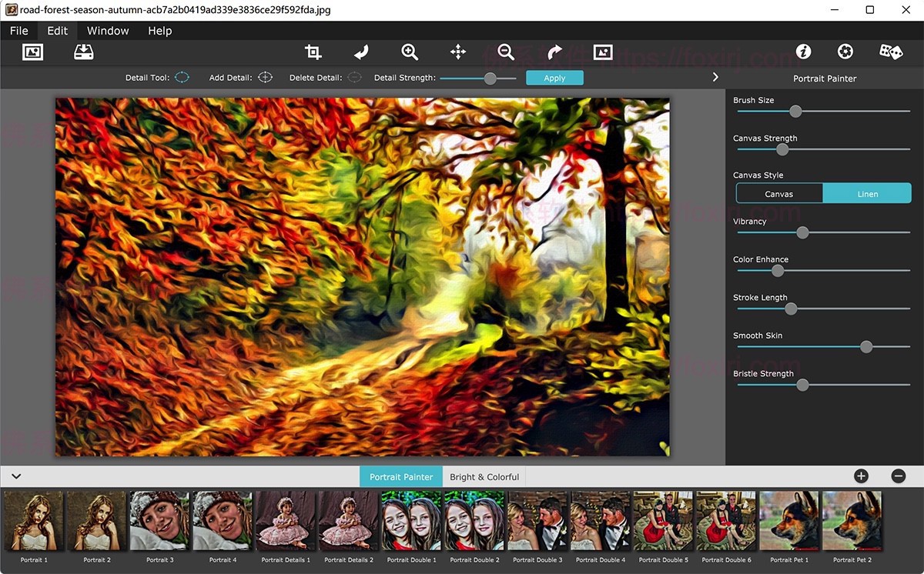Select the Brush tool in the toolbar
This screenshot has height=574, width=924.
click(x=361, y=52)
